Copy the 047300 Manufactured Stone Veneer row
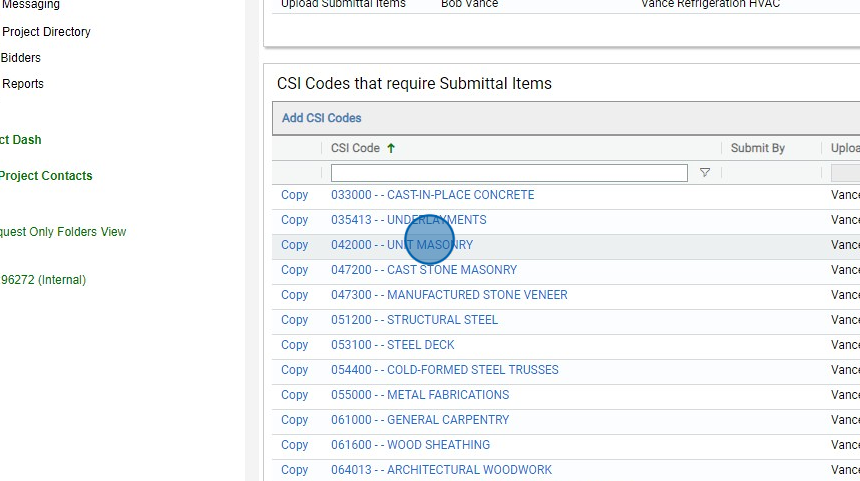The image size is (860, 481). (295, 295)
